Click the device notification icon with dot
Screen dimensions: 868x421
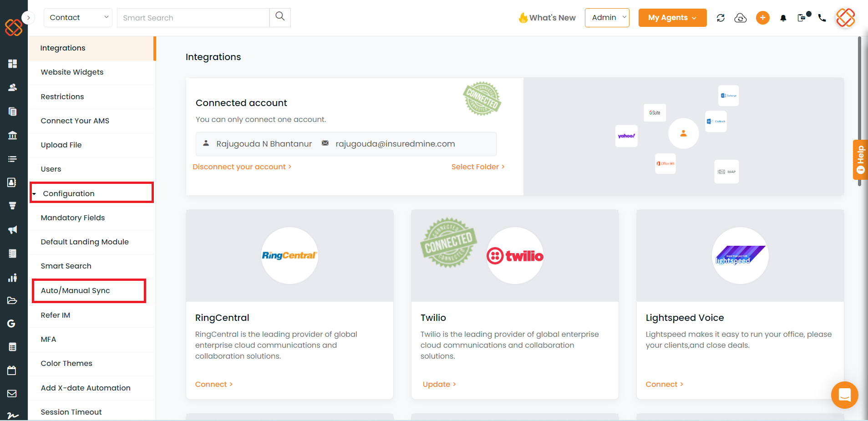pyautogui.click(x=804, y=17)
